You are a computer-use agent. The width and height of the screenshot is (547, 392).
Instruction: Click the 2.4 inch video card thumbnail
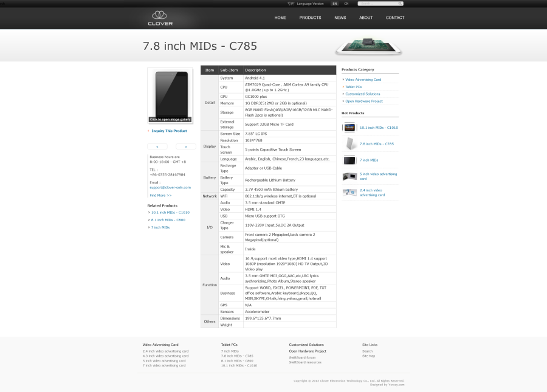(349, 192)
